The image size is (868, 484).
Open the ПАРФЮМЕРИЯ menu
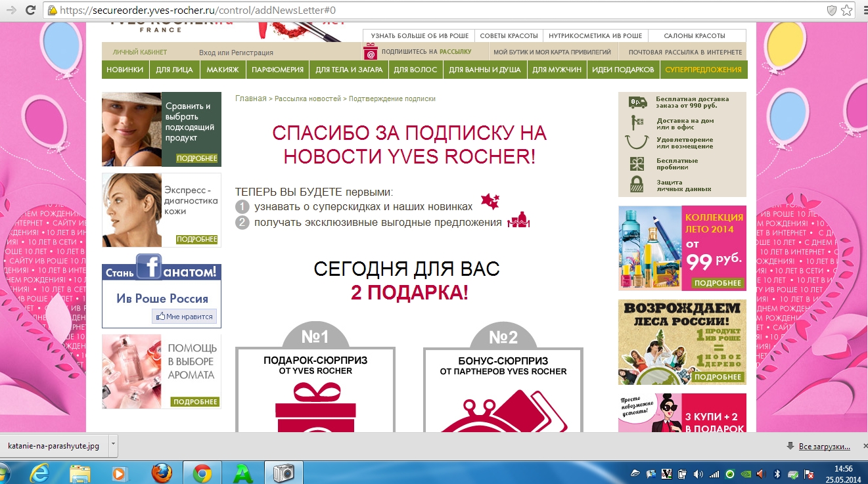coord(277,70)
